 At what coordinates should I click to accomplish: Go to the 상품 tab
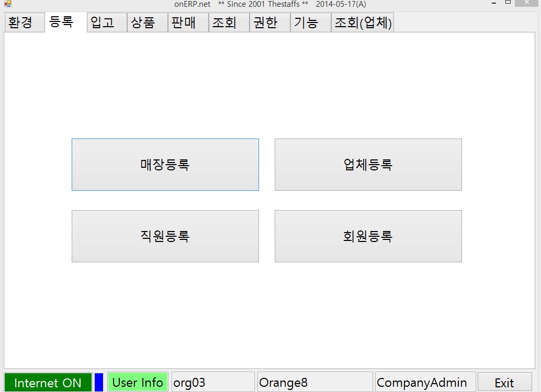(x=148, y=23)
